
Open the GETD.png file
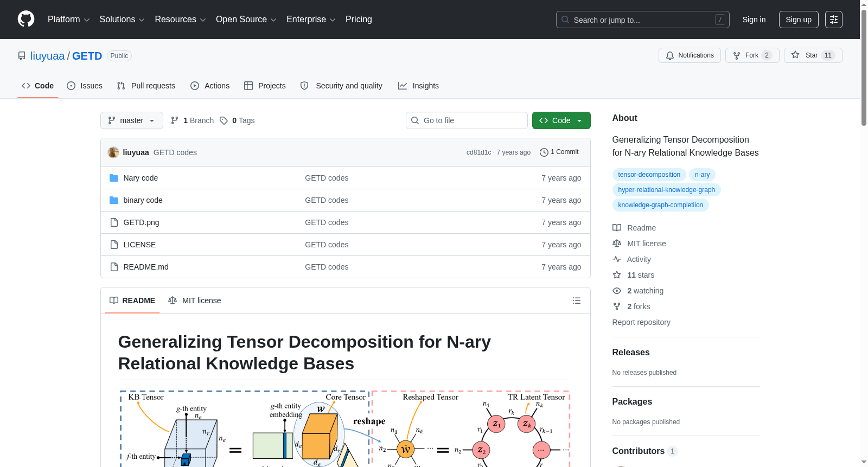141,222
